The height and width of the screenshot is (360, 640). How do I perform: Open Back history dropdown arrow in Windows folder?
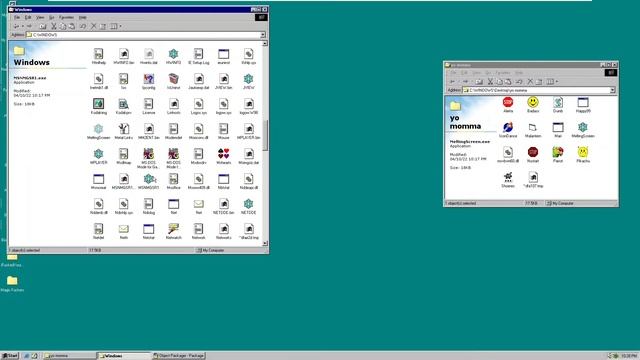point(22,26)
